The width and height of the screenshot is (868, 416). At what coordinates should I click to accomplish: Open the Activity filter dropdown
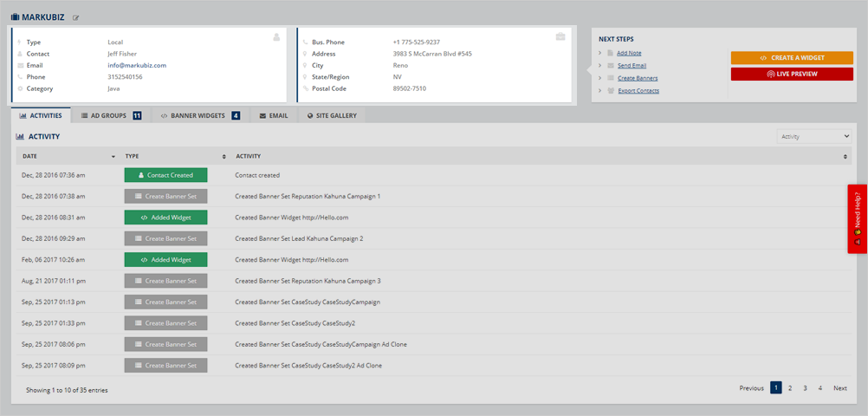(x=813, y=136)
